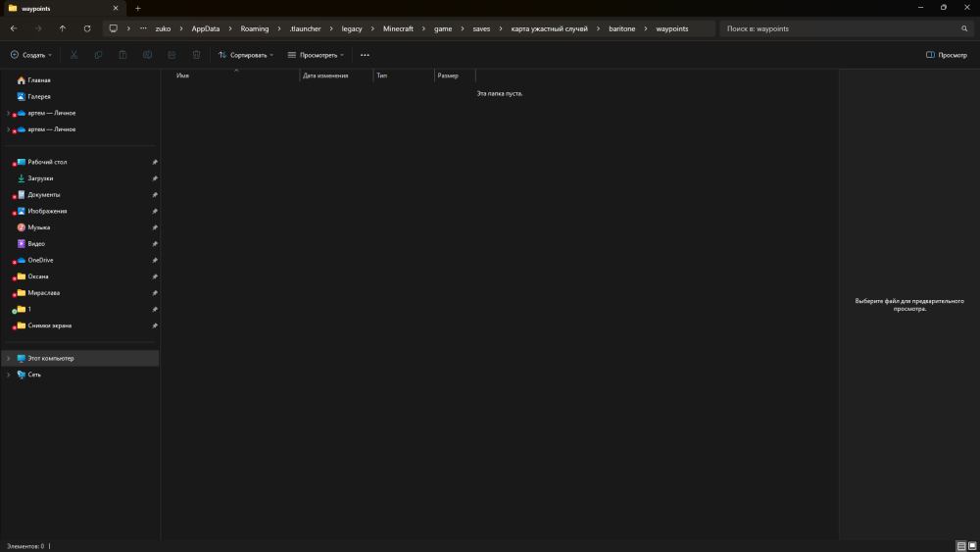The height and width of the screenshot is (552, 980).
Task: Open chevron after saves breadcrumb
Action: click(x=501, y=28)
